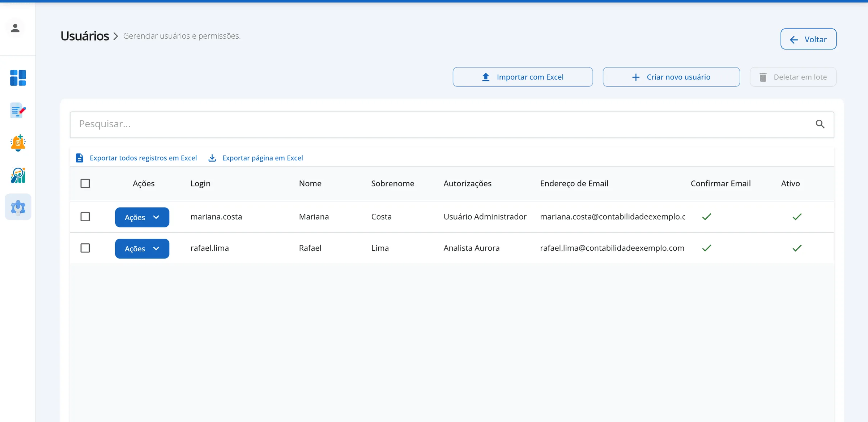This screenshot has width=868, height=422.
Task: Click the Ativo column header
Action: (791, 184)
